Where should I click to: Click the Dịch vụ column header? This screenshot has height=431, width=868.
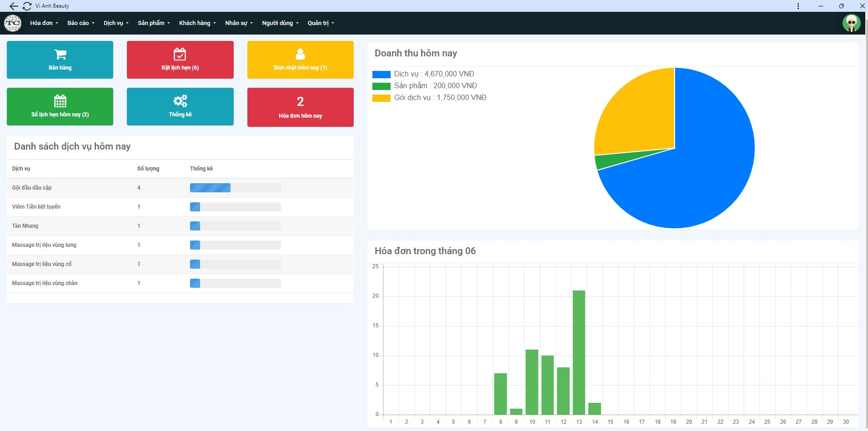21,169
